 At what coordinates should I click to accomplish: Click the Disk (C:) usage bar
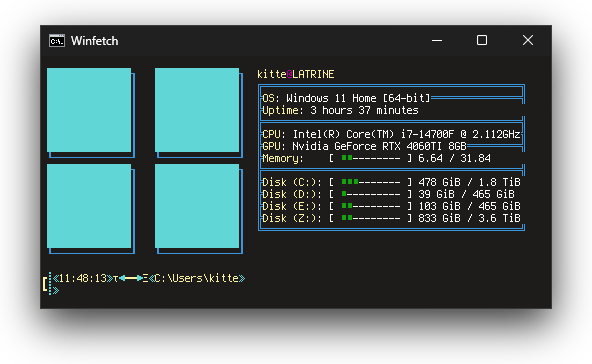371,182
